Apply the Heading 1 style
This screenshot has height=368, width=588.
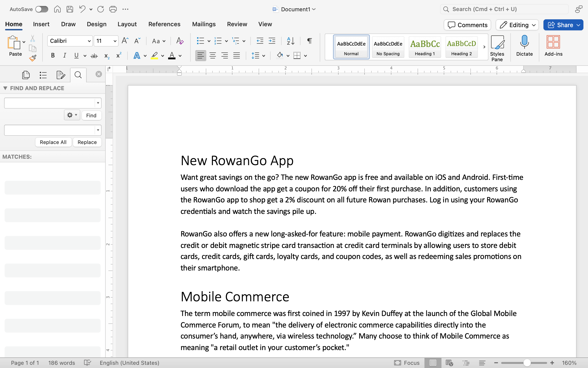pyautogui.click(x=425, y=47)
